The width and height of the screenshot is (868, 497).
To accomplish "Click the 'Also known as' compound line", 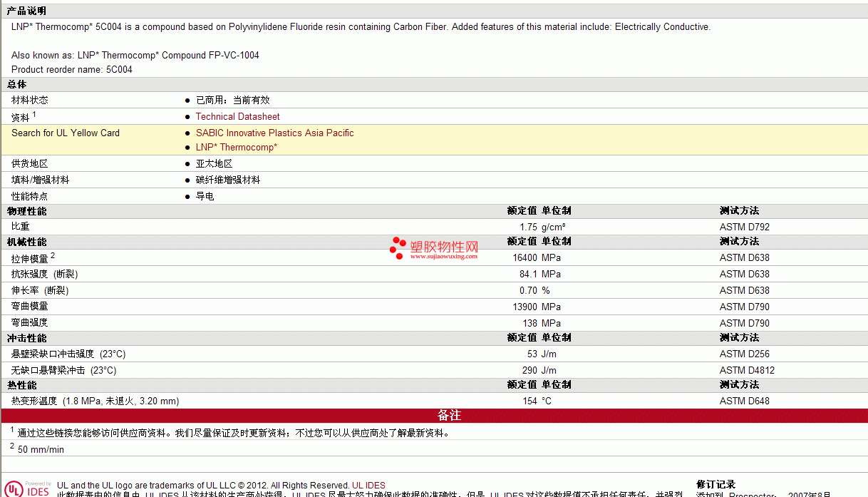I will [x=135, y=55].
